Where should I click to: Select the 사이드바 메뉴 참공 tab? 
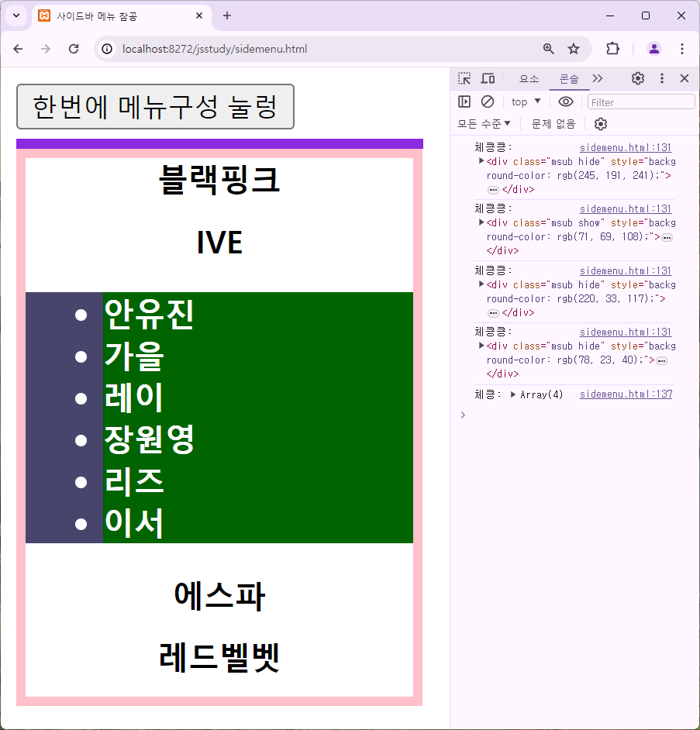pos(121,16)
